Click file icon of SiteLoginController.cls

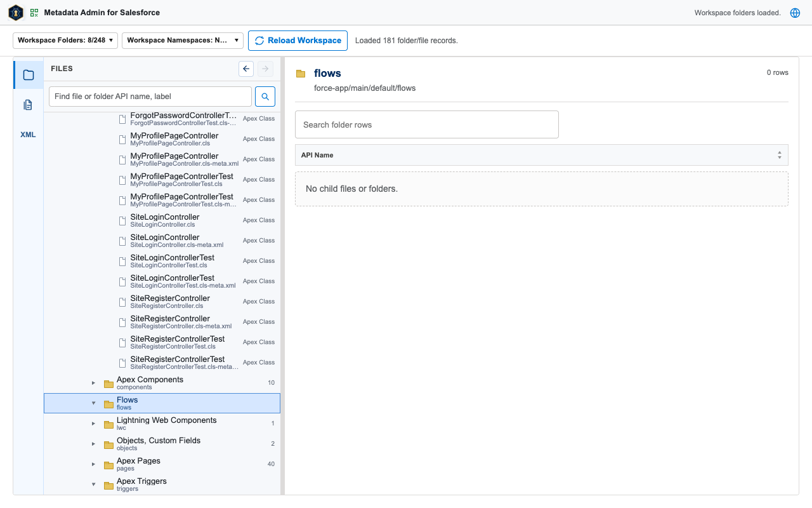click(123, 220)
